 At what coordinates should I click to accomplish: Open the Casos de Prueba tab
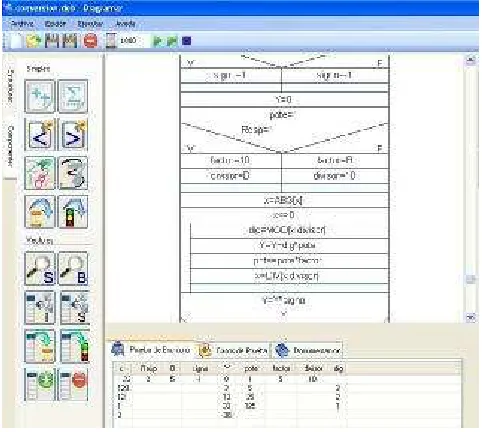233,350
